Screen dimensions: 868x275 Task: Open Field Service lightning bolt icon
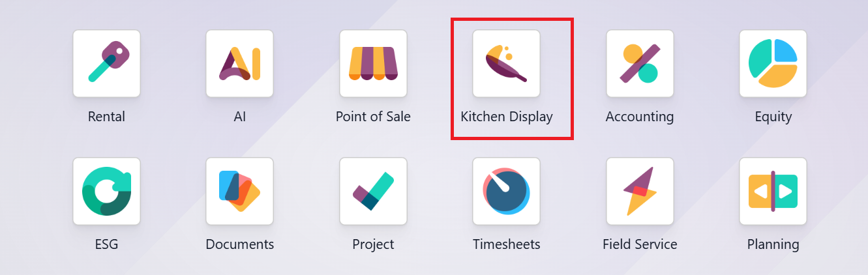pos(640,191)
